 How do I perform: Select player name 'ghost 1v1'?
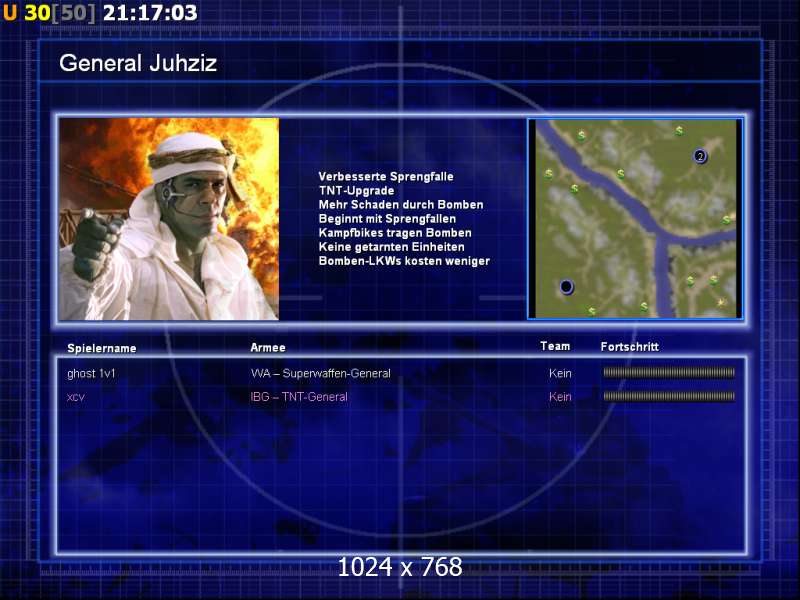click(91, 373)
